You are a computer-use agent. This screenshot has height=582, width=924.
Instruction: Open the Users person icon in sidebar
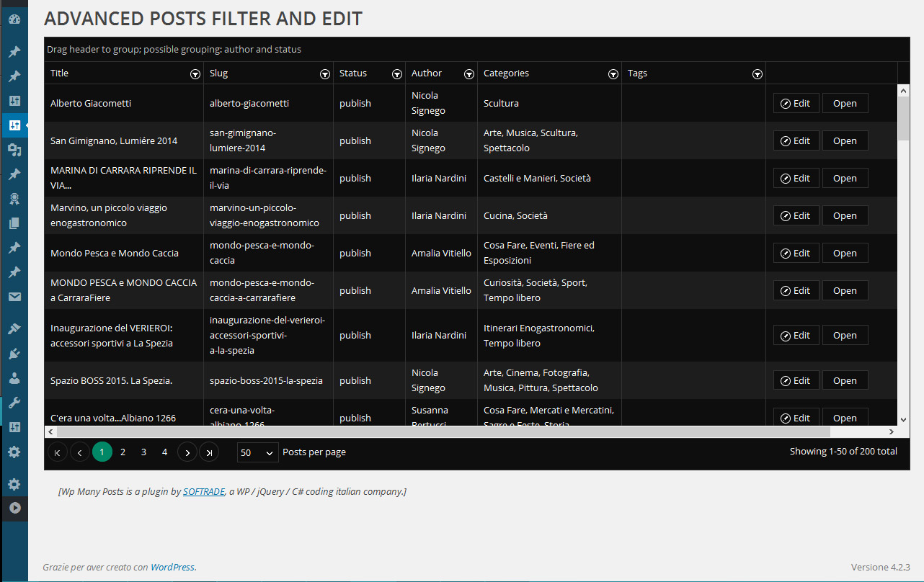(14, 378)
